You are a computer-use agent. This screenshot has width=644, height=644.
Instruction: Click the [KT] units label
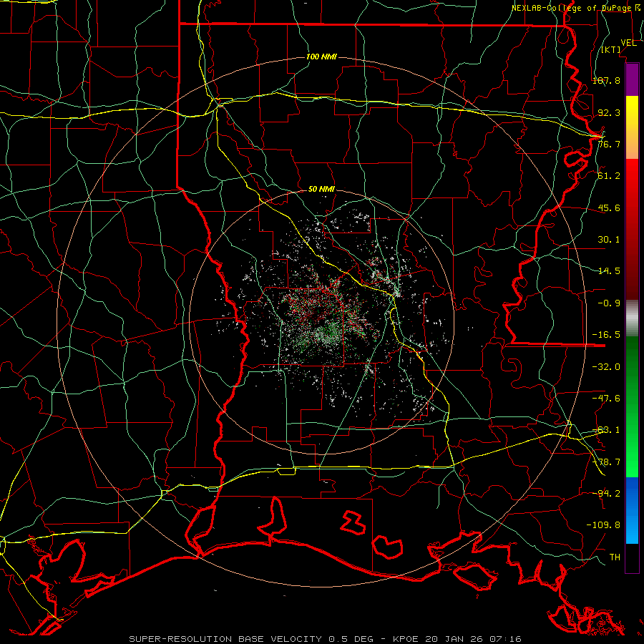[x=611, y=49]
